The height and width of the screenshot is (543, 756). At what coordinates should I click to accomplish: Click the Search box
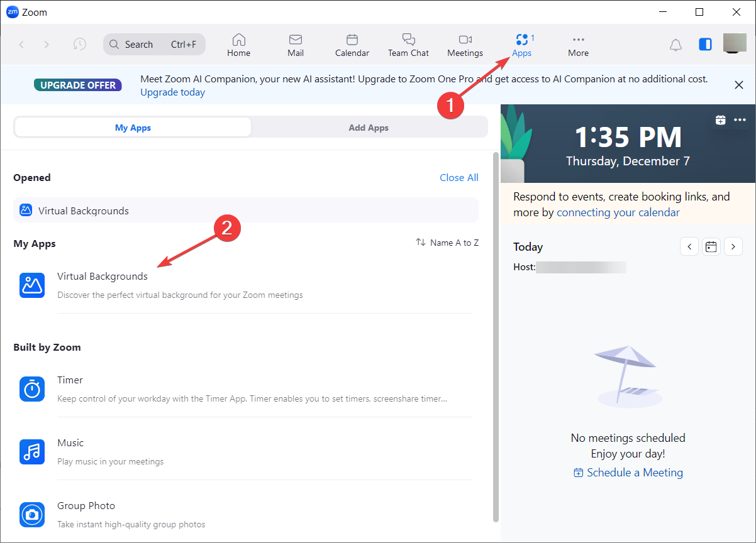pos(154,45)
